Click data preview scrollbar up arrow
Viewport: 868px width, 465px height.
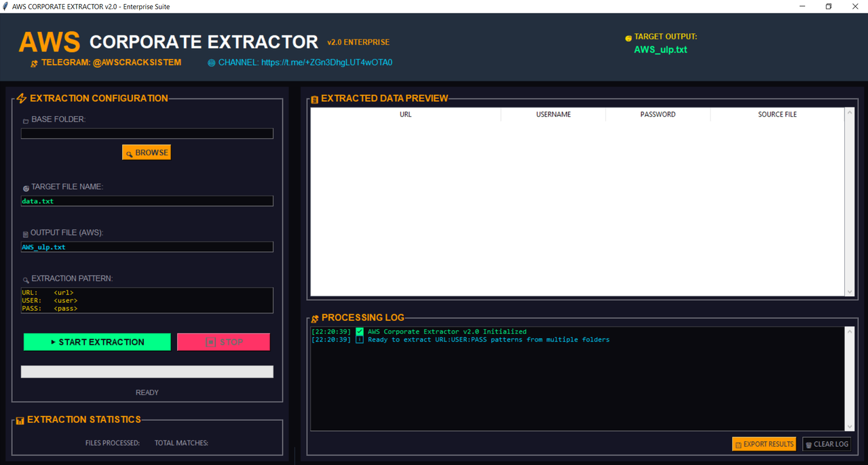click(849, 113)
